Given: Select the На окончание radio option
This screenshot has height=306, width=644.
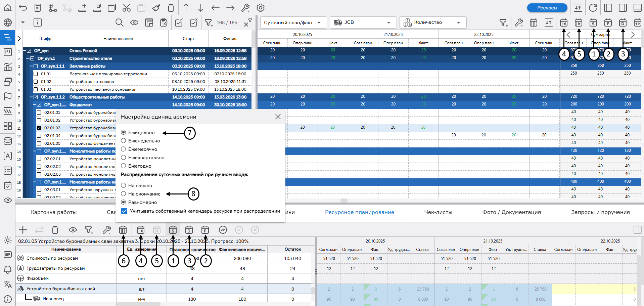Looking at the screenshot, I should (x=124, y=194).
